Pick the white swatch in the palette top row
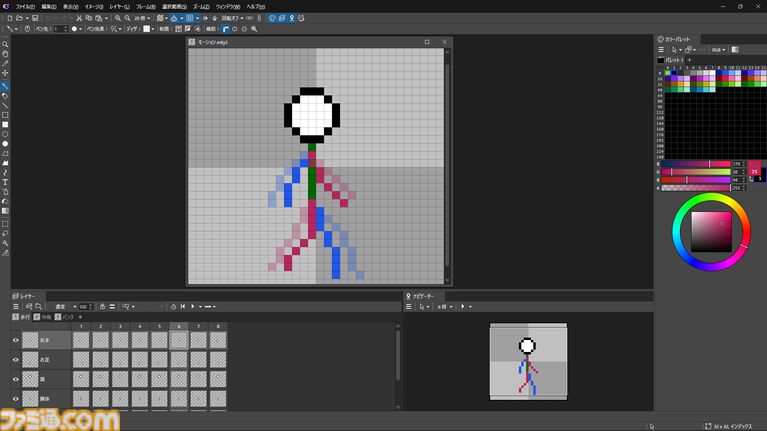767x431 pixels. coord(712,73)
